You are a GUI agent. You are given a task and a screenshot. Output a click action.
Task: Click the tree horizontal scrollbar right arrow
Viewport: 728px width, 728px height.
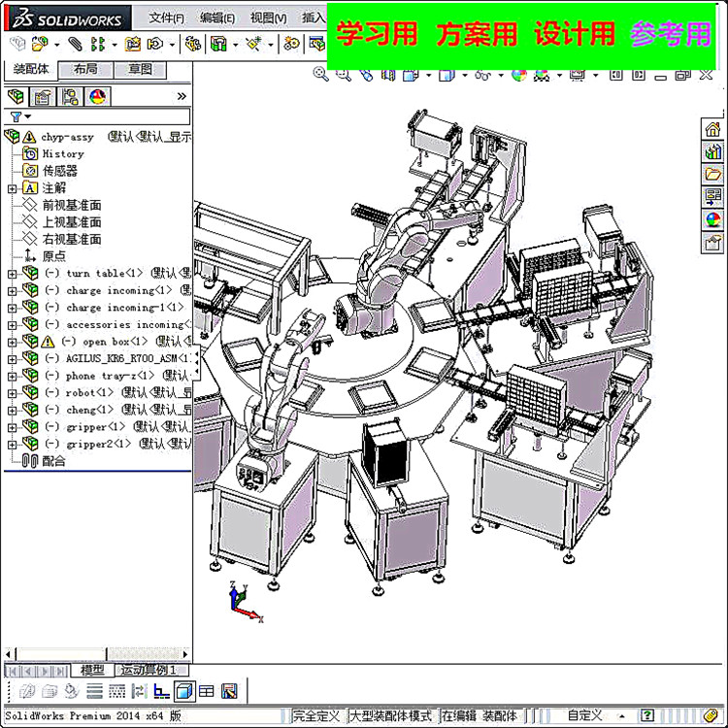click(x=185, y=654)
